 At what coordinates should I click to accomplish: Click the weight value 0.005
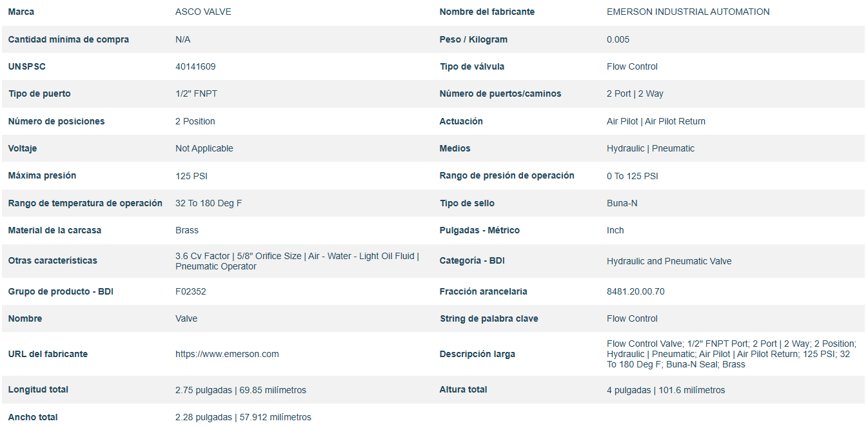(x=618, y=39)
